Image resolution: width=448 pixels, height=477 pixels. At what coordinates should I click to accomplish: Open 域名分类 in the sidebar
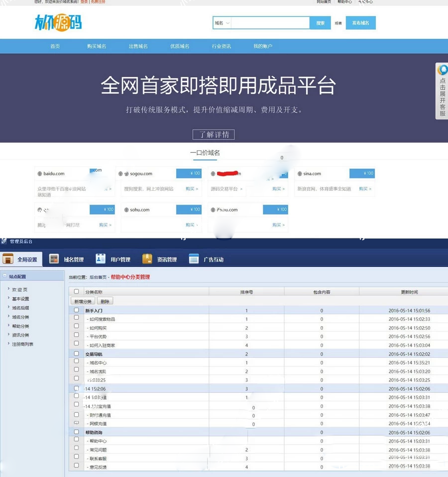point(20,317)
